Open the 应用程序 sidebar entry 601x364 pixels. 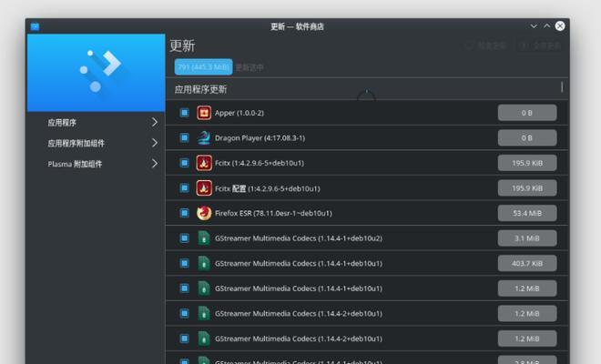pos(96,122)
